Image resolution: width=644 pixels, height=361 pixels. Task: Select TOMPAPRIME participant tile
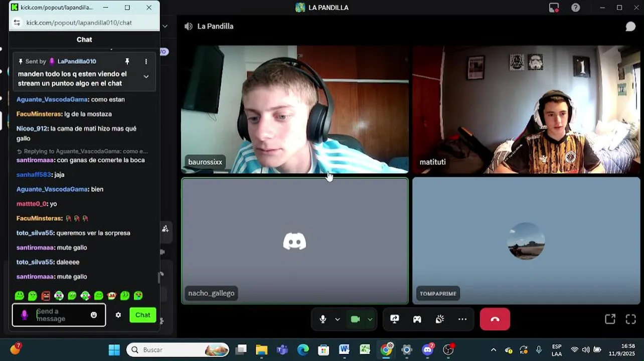click(526, 241)
